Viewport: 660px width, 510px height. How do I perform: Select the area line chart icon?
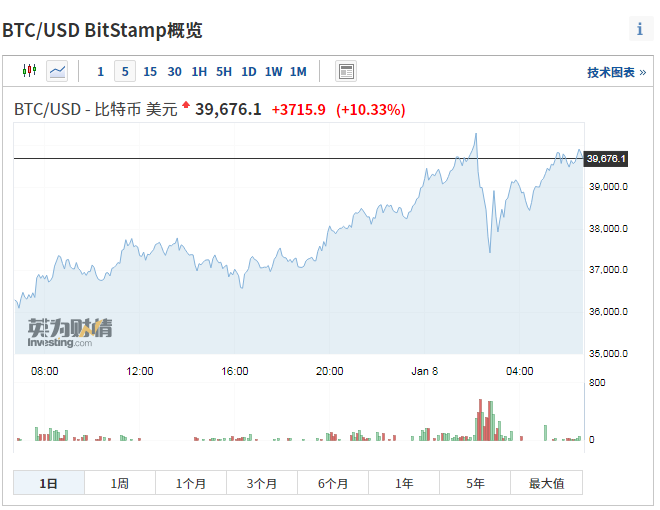click(58, 71)
